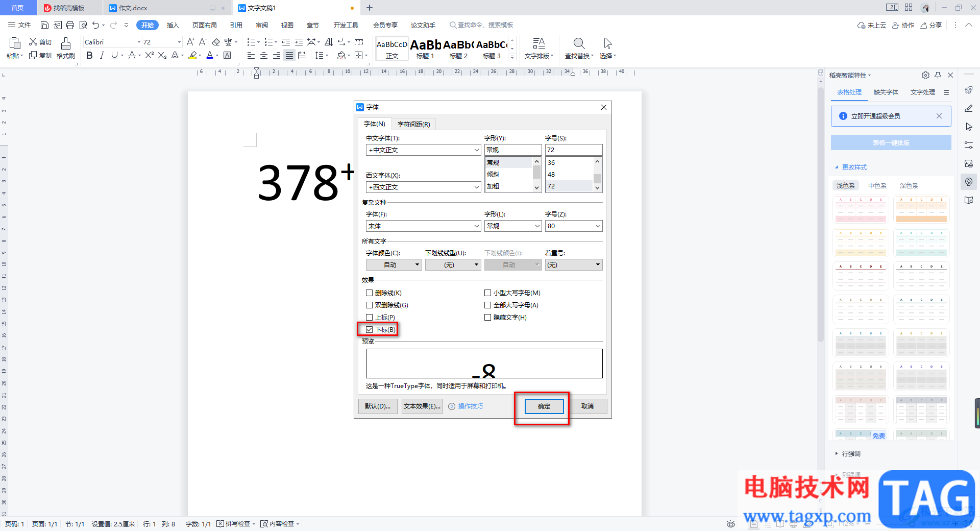The height and width of the screenshot is (531, 980).
Task: Open complex script font style dropdown
Action: tap(537, 226)
